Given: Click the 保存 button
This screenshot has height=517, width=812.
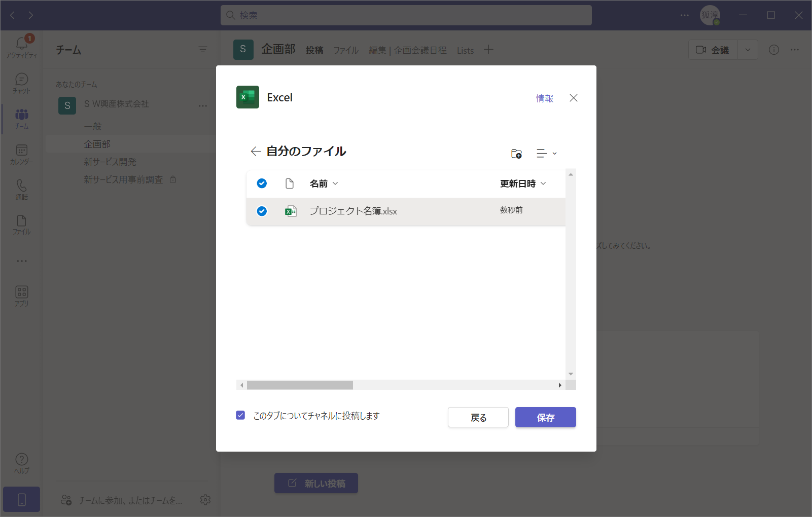Looking at the screenshot, I should (x=546, y=417).
